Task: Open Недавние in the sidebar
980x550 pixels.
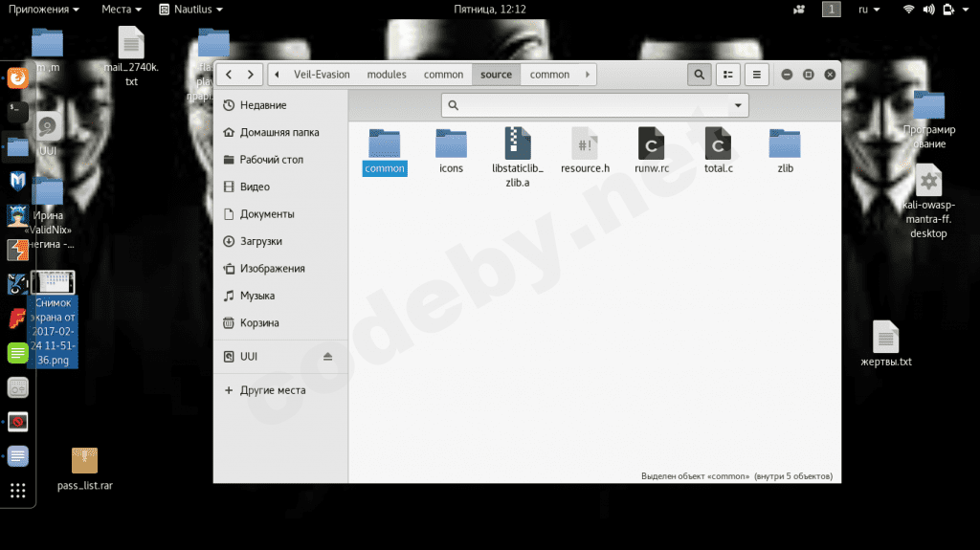Action: point(280,105)
